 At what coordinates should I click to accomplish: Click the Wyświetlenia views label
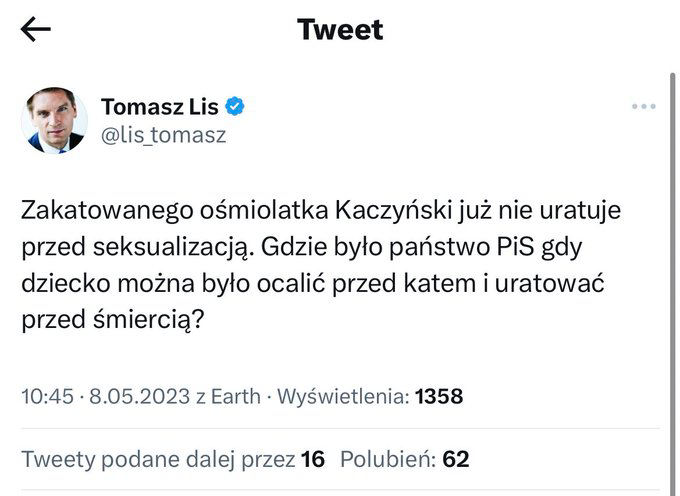click(339, 397)
